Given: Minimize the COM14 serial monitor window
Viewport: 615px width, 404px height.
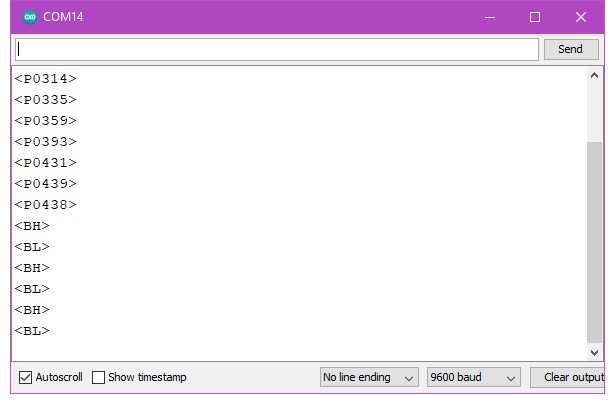Looking at the screenshot, I should coord(490,17).
